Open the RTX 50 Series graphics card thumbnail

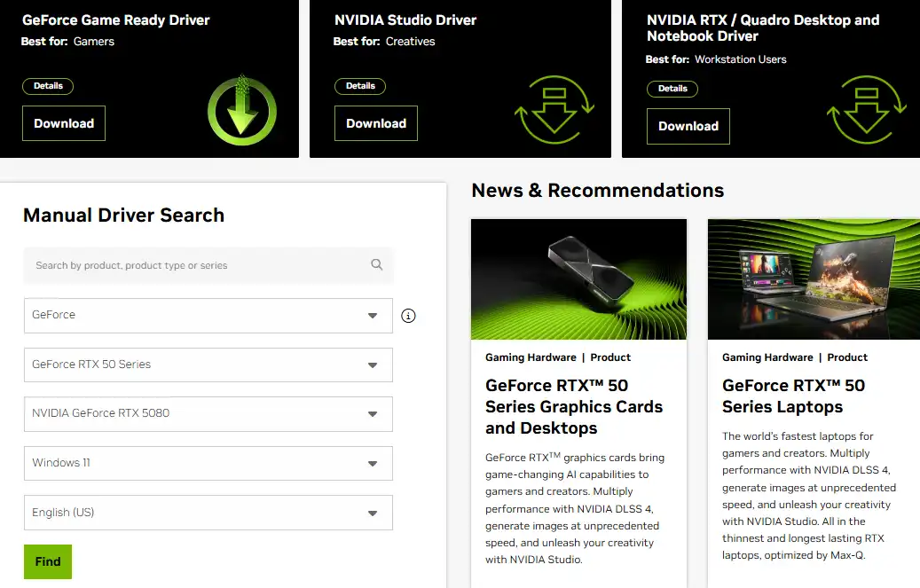pos(578,279)
